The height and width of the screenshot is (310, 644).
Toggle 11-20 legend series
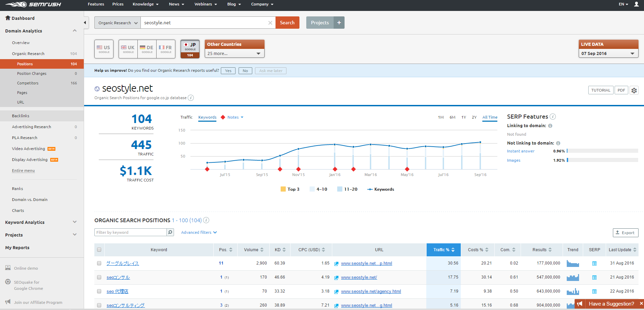(x=347, y=189)
